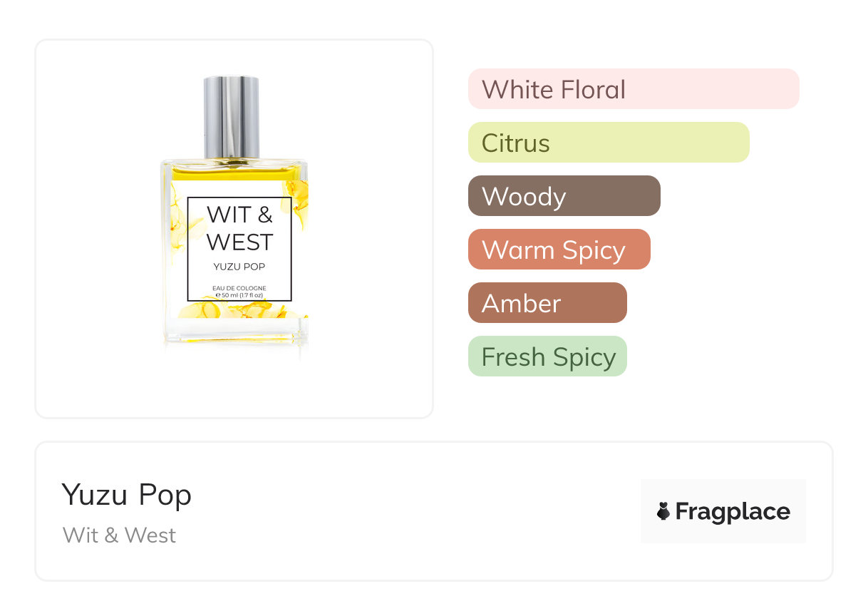Select the Citrus accord bar
868x616 pixels.
point(608,143)
